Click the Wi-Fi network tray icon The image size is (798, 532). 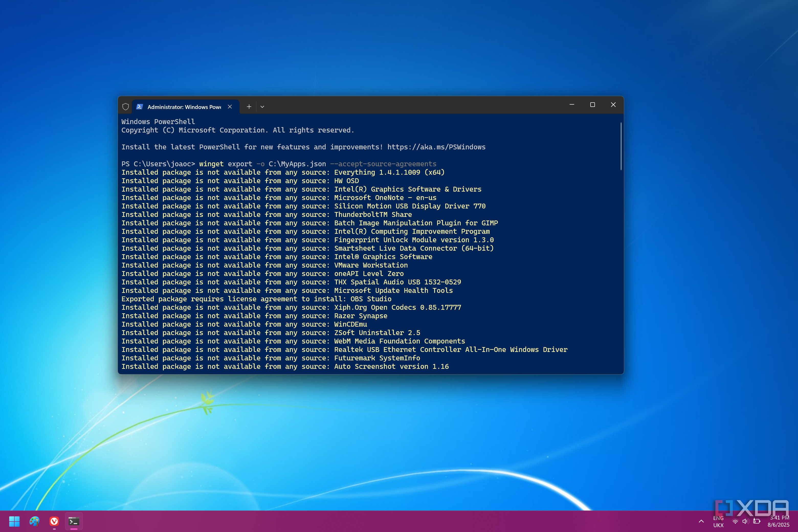(735, 522)
